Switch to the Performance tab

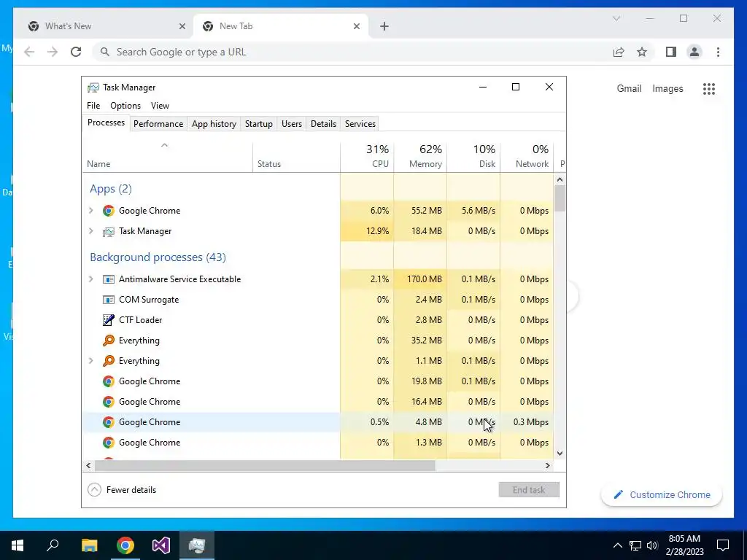(158, 124)
